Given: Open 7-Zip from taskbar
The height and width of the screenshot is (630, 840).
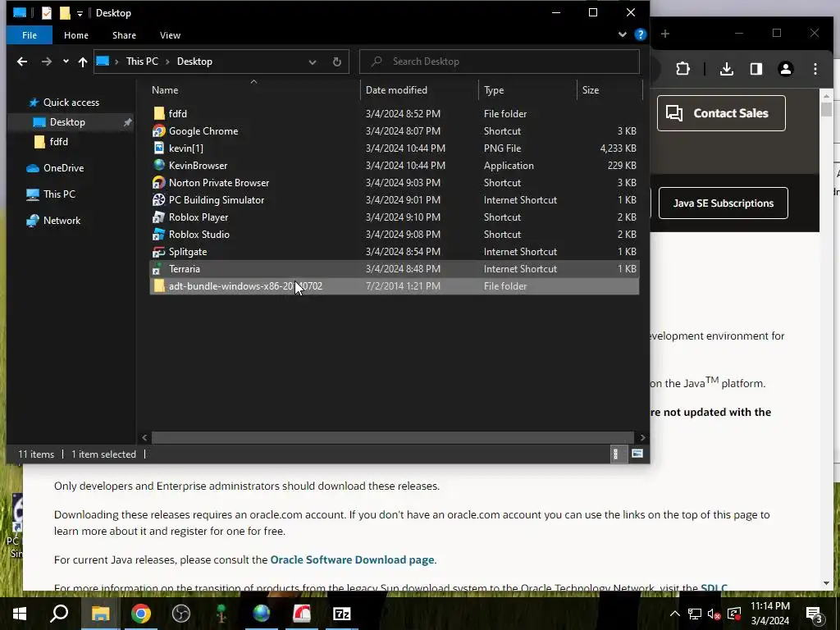Looking at the screenshot, I should [x=342, y=614].
